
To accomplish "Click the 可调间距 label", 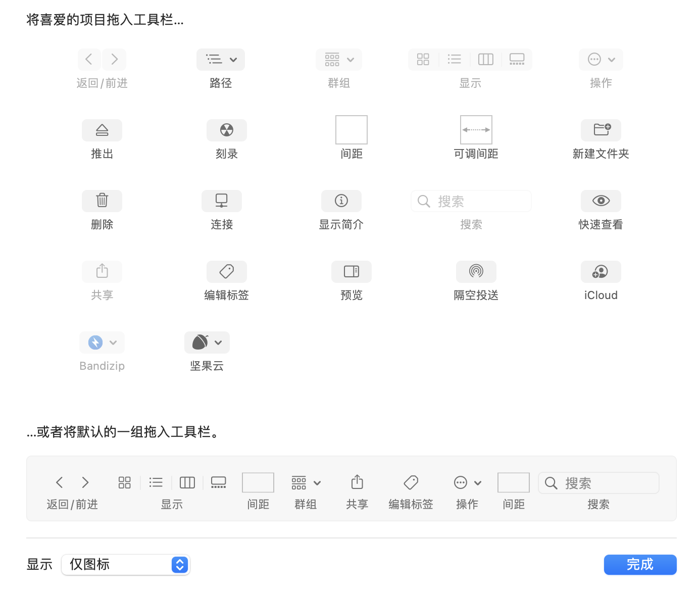I will (x=476, y=154).
